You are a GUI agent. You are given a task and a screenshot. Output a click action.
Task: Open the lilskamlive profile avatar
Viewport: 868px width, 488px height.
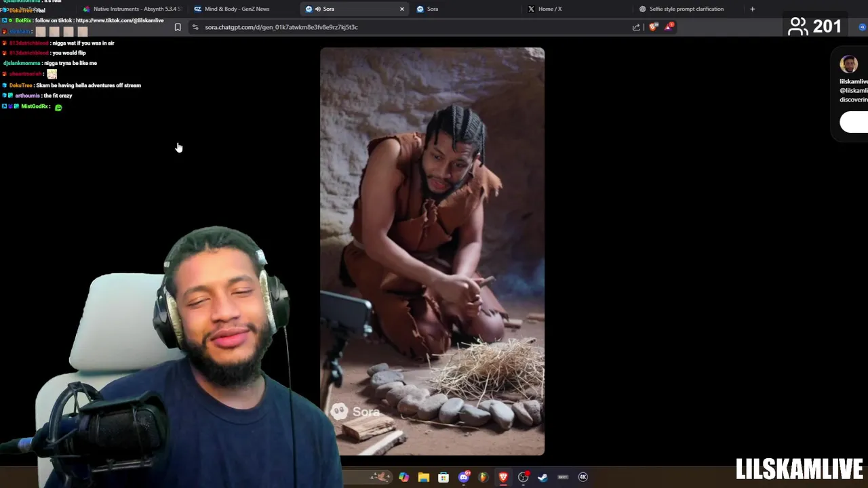tap(849, 64)
